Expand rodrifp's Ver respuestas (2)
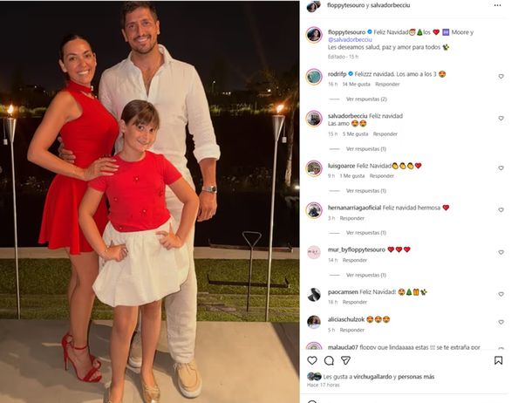 [x=366, y=99]
